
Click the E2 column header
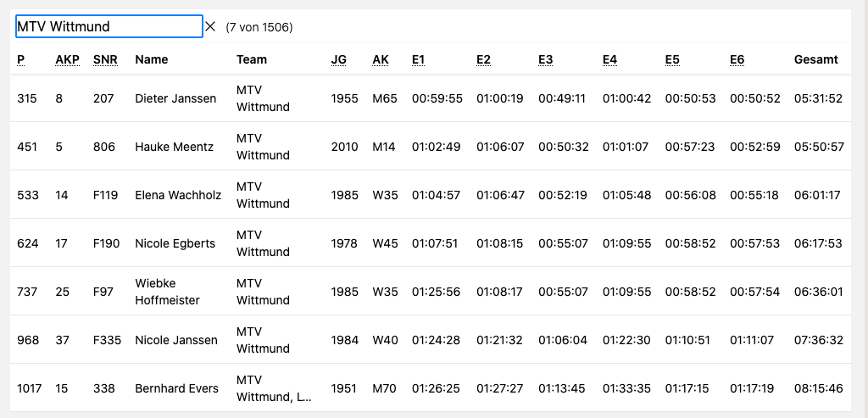coord(483,59)
